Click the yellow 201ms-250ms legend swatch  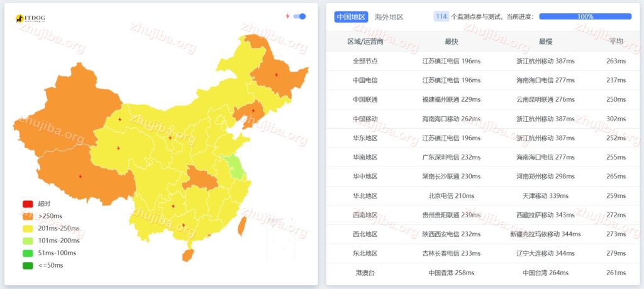pos(28,228)
